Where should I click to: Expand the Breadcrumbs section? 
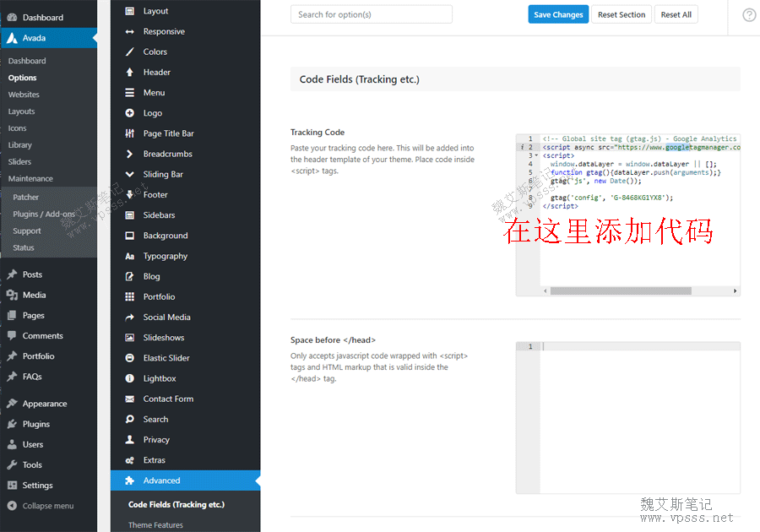pos(167,154)
